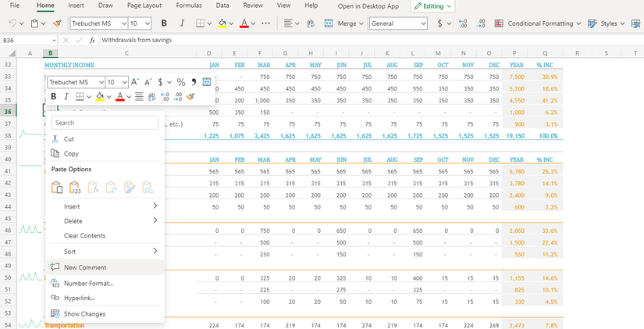The width and height of the screenshot is (644, 329).
Task: Switch to the Formulas ribbon tab
Action: click(x=188, y=5)
